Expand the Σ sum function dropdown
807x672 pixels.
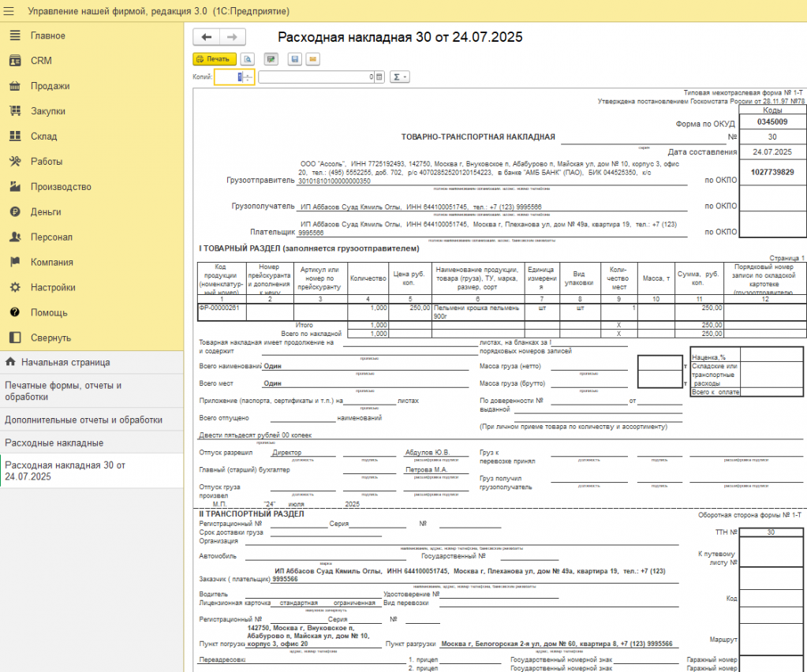click(399, 77)
